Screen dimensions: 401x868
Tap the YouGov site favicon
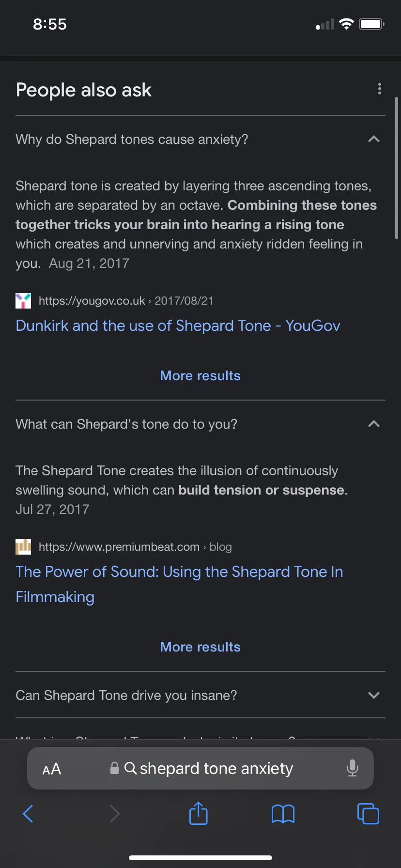23,301
